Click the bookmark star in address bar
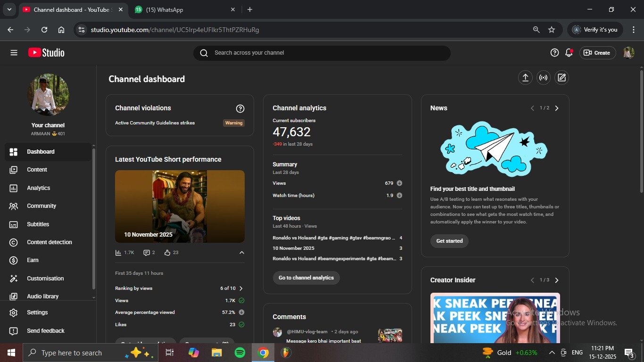Screen dimensions: 644x362 (552, 30)
